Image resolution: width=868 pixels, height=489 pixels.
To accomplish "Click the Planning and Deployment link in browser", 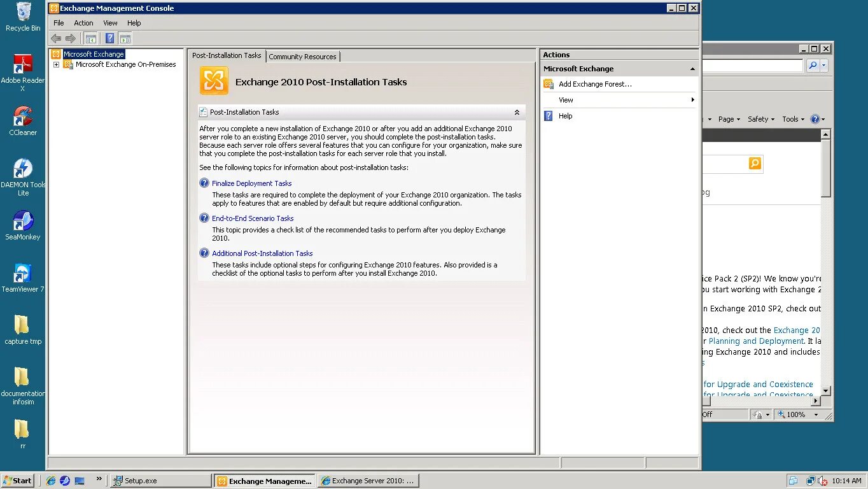I will point(756,341).
